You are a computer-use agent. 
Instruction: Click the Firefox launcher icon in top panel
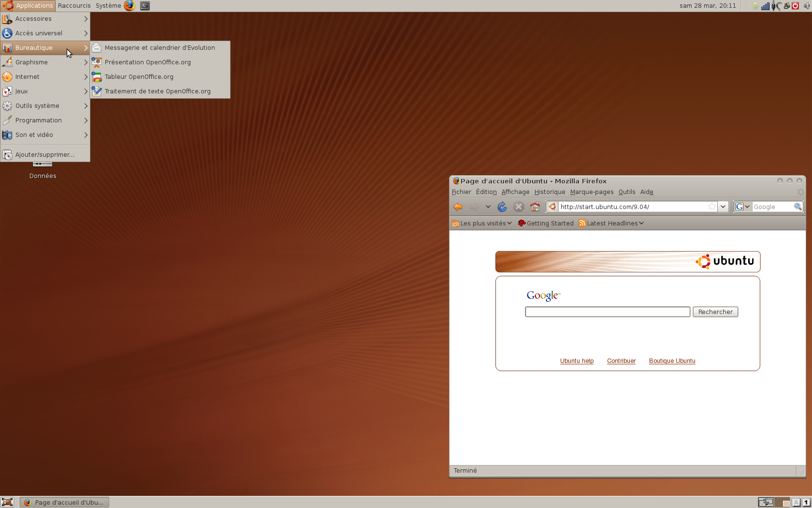click(130, 6)
